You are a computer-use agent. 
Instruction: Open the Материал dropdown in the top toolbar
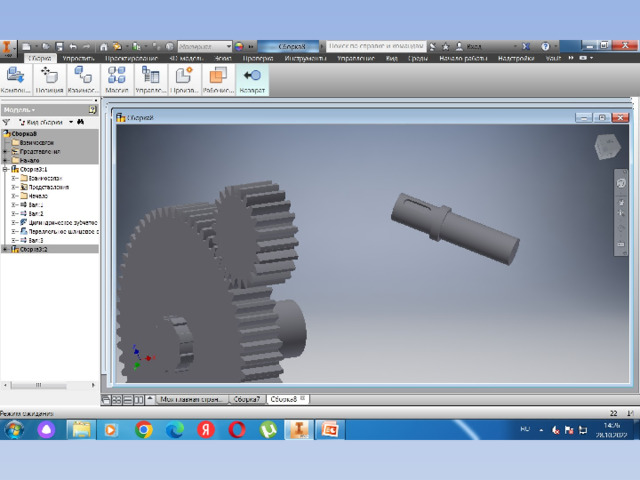tap(205, 47)
